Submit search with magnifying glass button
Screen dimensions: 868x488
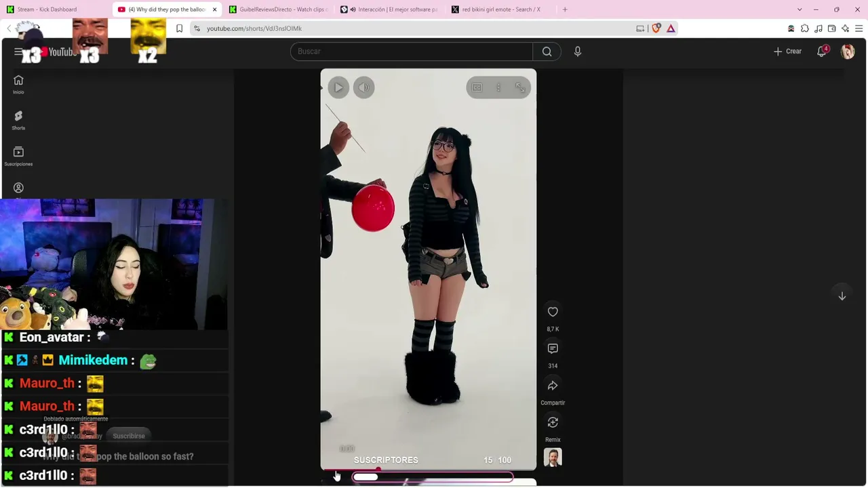pyautogui.click(x=547, y=52)
